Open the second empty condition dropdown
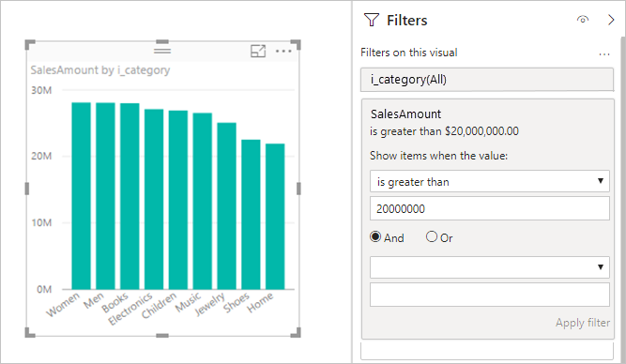The image size is (626, 364). tap(490, 267)
